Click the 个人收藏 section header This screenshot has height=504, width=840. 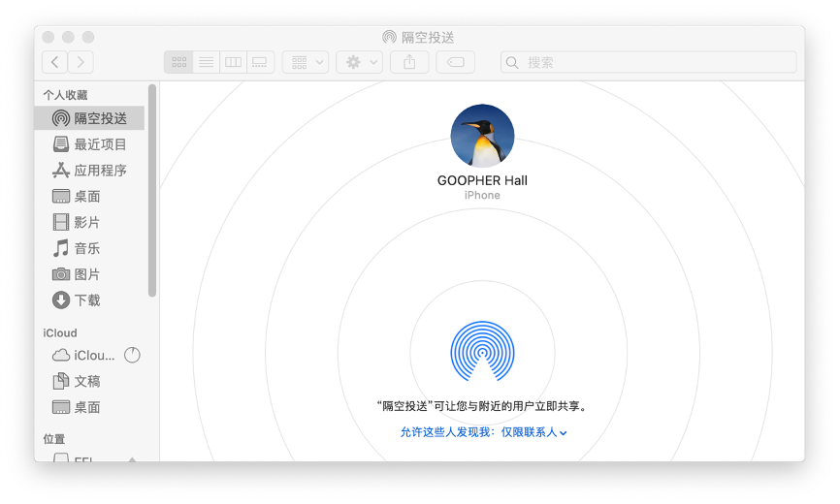(65, 95)
